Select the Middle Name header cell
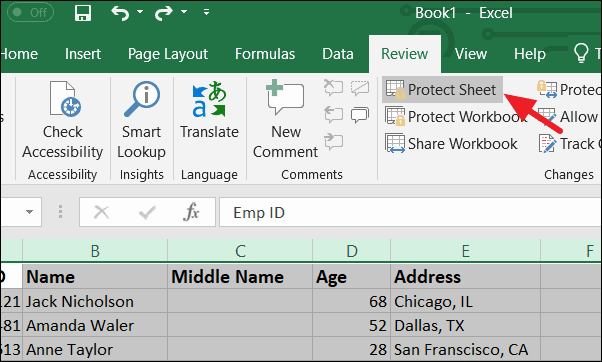Image resolution: width=602 pixels, height=362 pixels. 240,276
